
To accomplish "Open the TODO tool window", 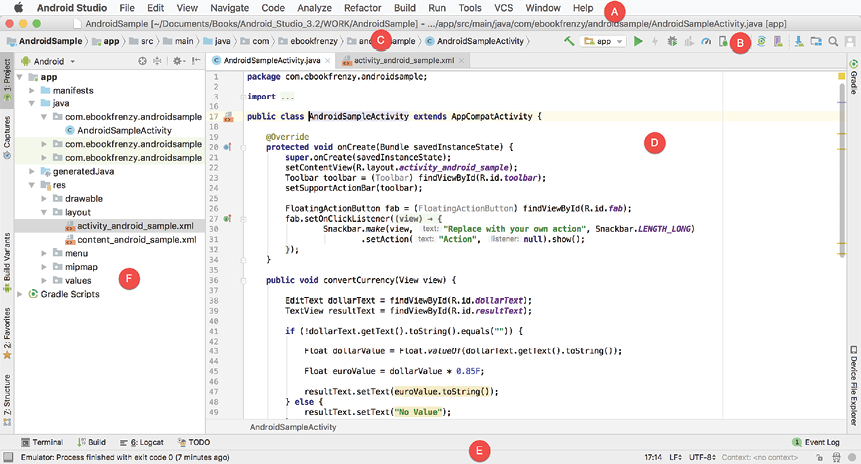I will click(194, 442).
